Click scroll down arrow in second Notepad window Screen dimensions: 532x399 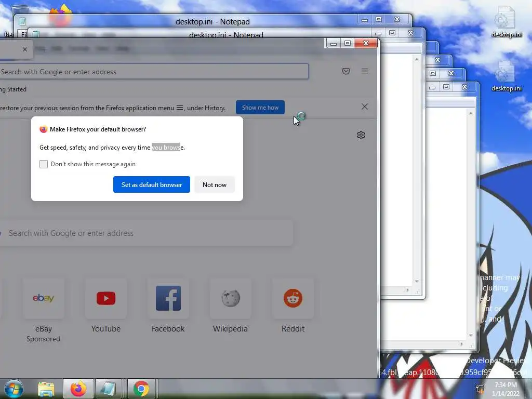point(417,281)
